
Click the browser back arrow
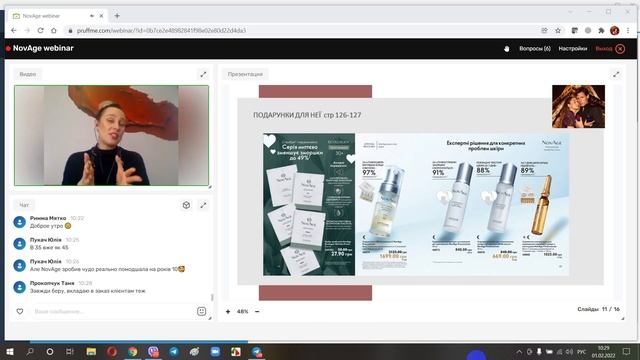coord(13,31)
